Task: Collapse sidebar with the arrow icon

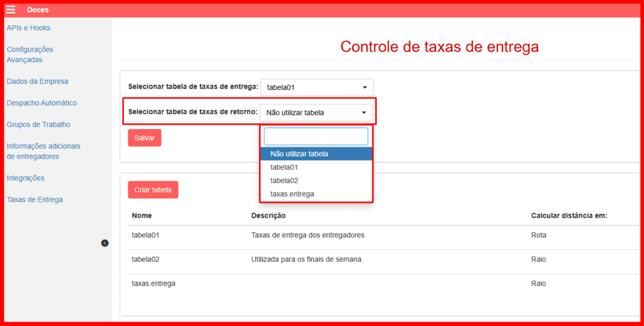Action: click(105, 243)
